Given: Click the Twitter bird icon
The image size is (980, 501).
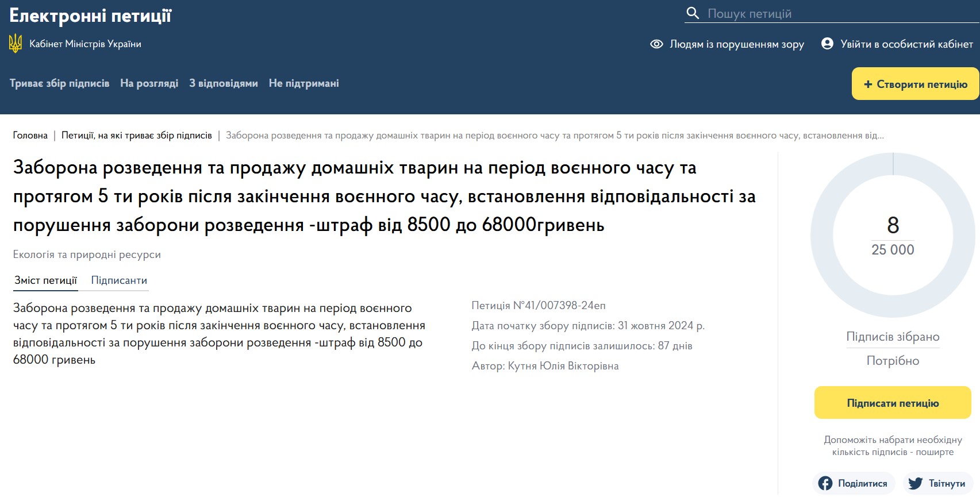Looking at the screenshot, I should [915, 483].
